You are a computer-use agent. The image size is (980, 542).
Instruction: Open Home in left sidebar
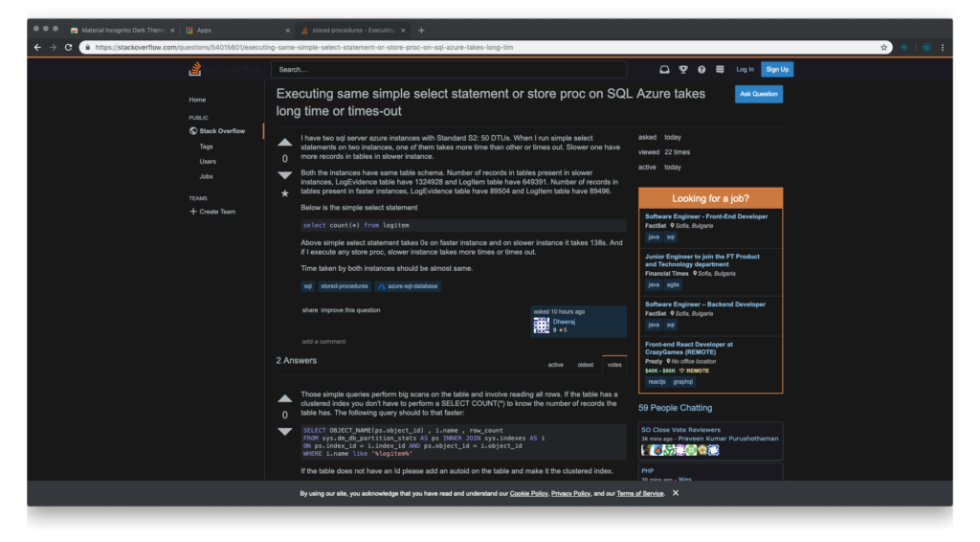tap(197, 100)
